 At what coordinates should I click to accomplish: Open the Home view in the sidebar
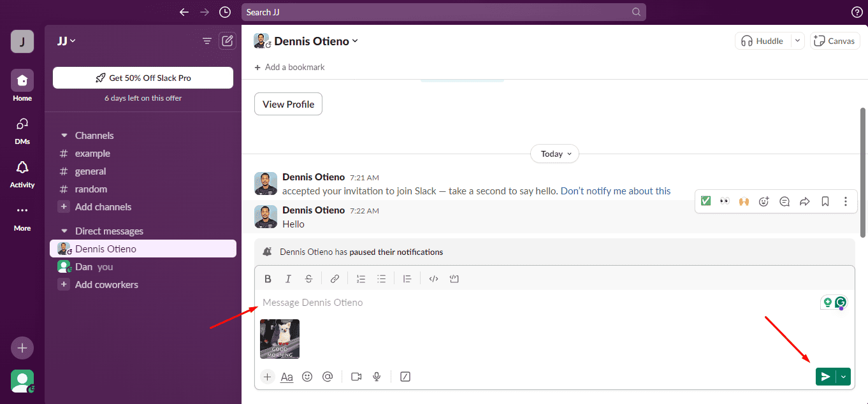(x=22, y=86)
